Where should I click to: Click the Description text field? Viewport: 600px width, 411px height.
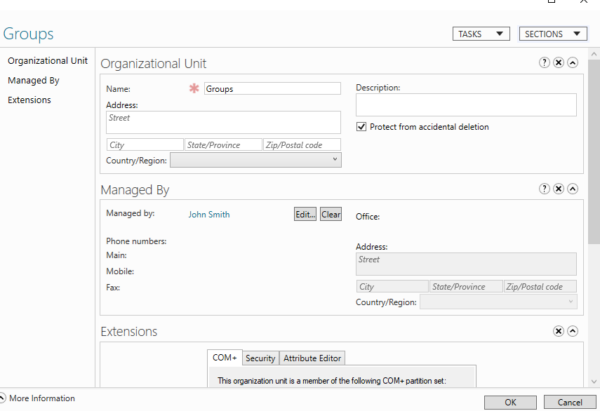[x=466, y=105]
